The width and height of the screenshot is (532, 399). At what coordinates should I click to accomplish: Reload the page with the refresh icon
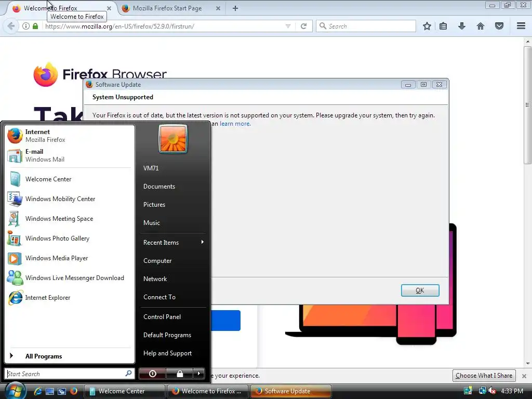click(x=303, y=26)
